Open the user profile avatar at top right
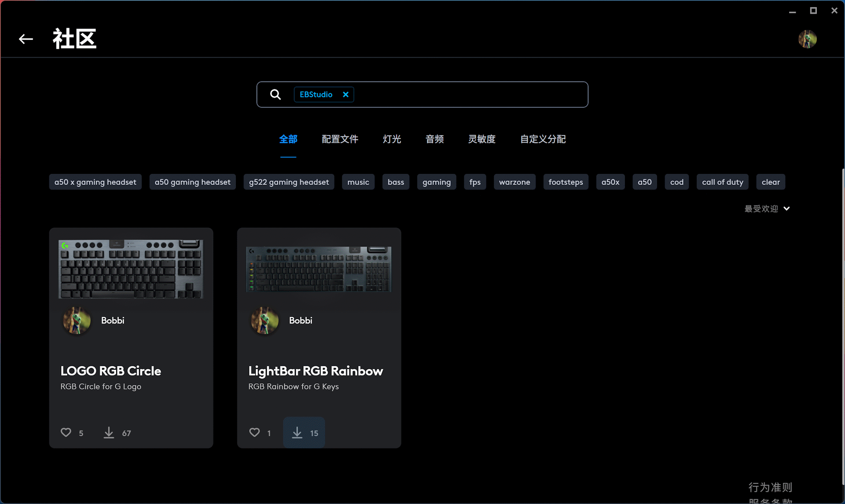845x504 pixels. [807, 39]
